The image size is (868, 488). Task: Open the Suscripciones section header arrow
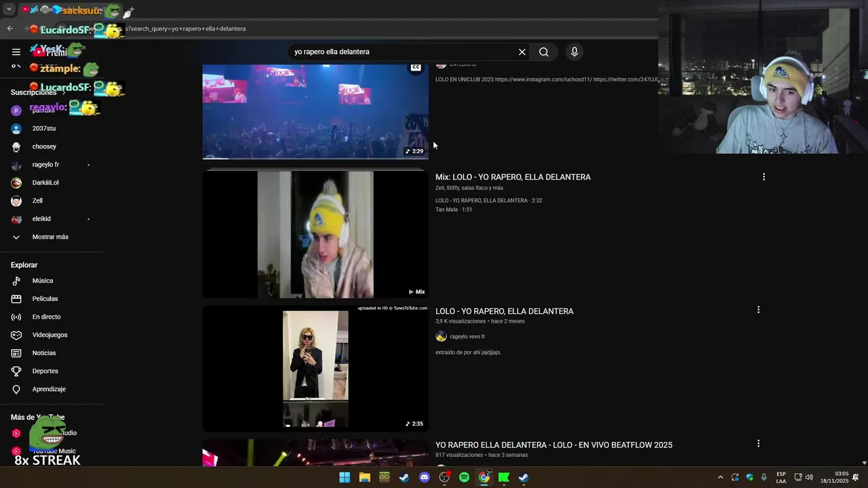point(63,92)
